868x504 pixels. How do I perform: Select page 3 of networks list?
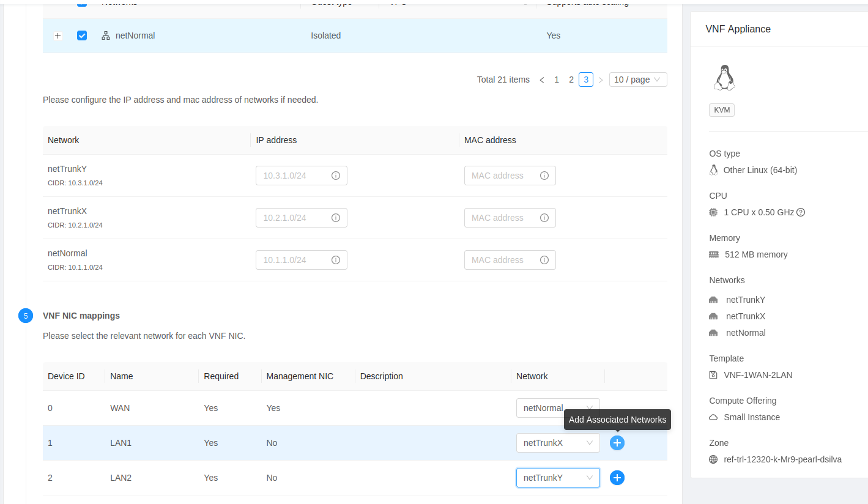[586, 80]
